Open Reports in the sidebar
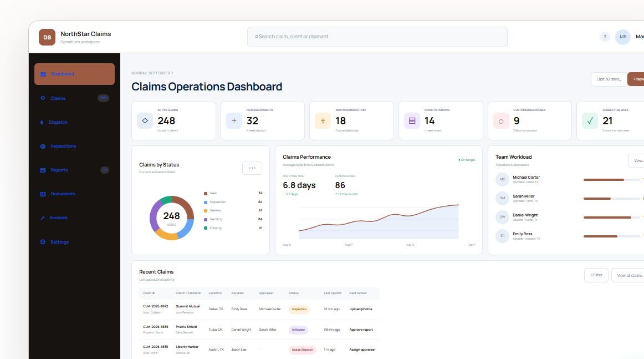This screenshot has width=644, height=359. pyautogui.click(x=74, y=170)
